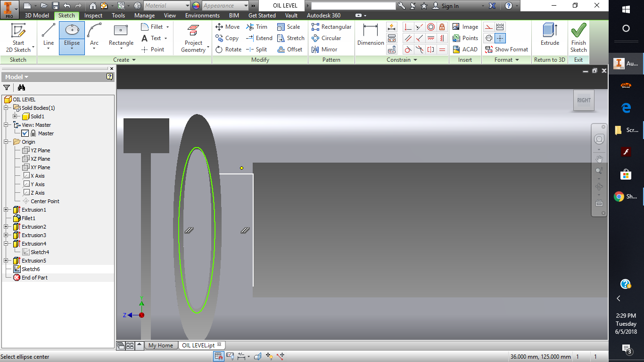Image resolution: width=644 pixels, height=362 pixels.
Task: Open Chrome from the Windows taskbar
Action: 626,197
